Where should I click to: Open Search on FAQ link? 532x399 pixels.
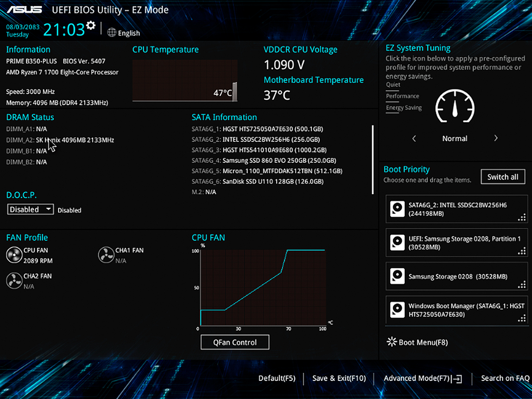pos(505,378)
